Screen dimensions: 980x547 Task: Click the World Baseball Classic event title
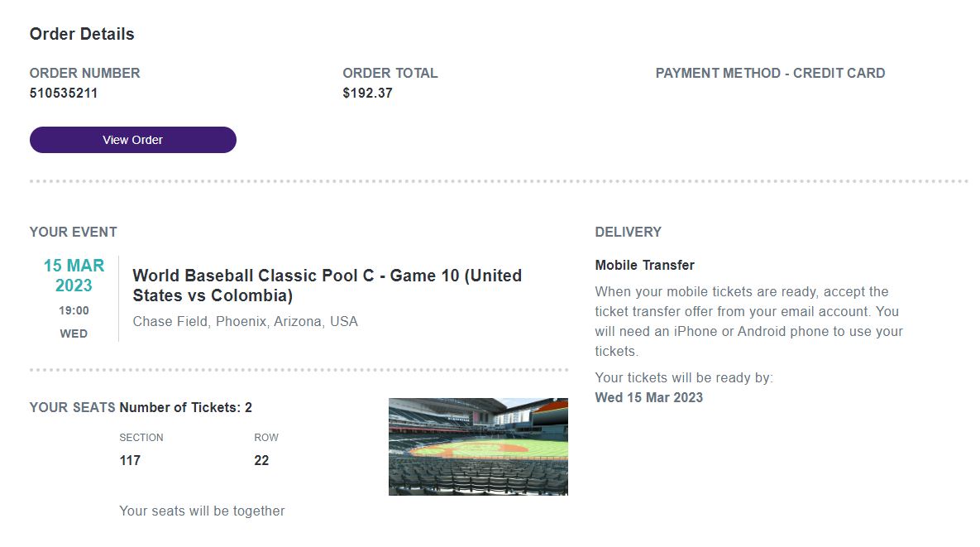(327, 285)
